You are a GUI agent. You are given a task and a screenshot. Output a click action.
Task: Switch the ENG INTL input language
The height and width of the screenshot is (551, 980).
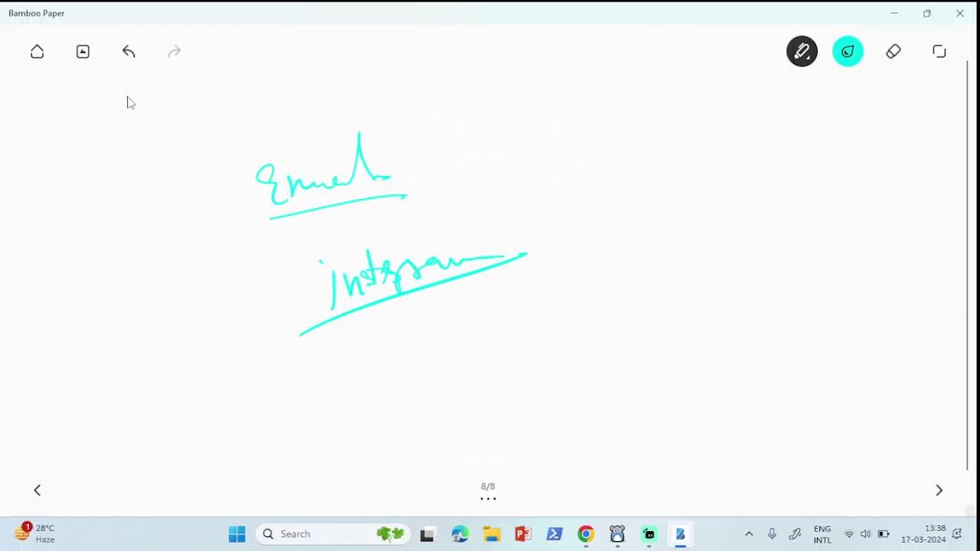pyautogui.click(x=822, y=534)
